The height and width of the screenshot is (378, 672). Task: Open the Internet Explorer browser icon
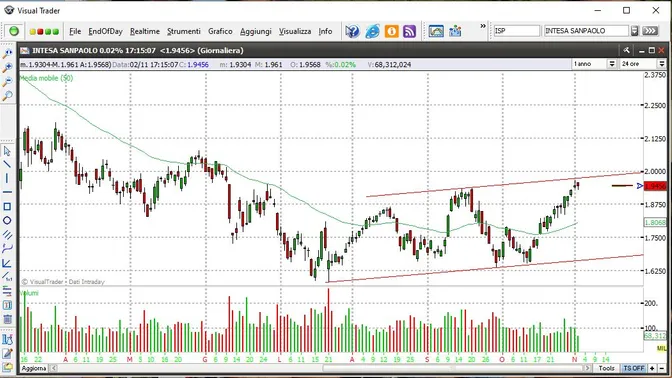point(372,31)
